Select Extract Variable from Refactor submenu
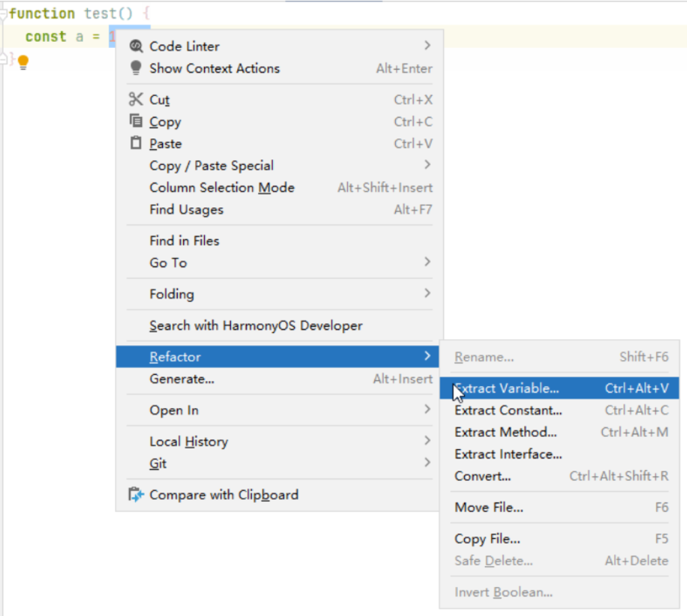Image resolution: width=687 pixels, height=616 pixels. click(x=507, y=388)
